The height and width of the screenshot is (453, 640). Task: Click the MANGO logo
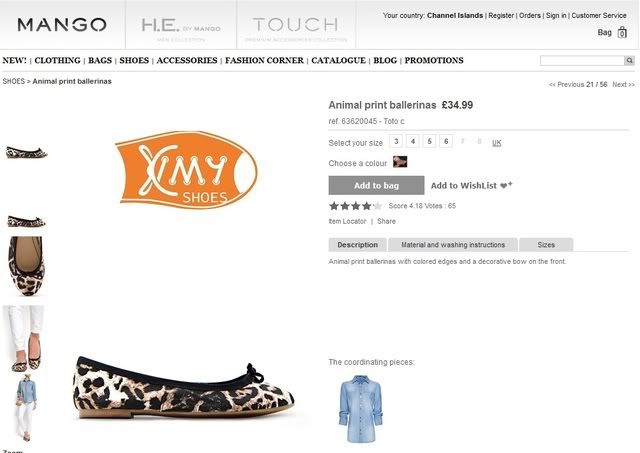(62, 24)
